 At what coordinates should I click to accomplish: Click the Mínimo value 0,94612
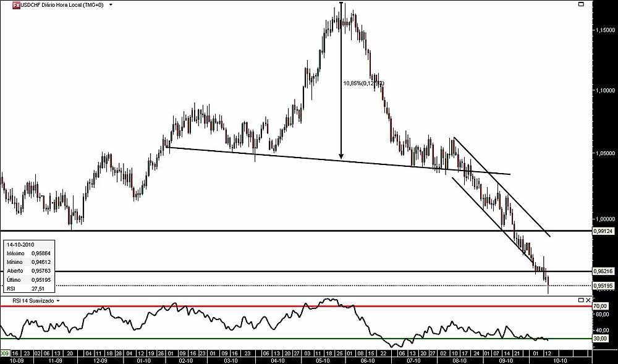(41, 262)
